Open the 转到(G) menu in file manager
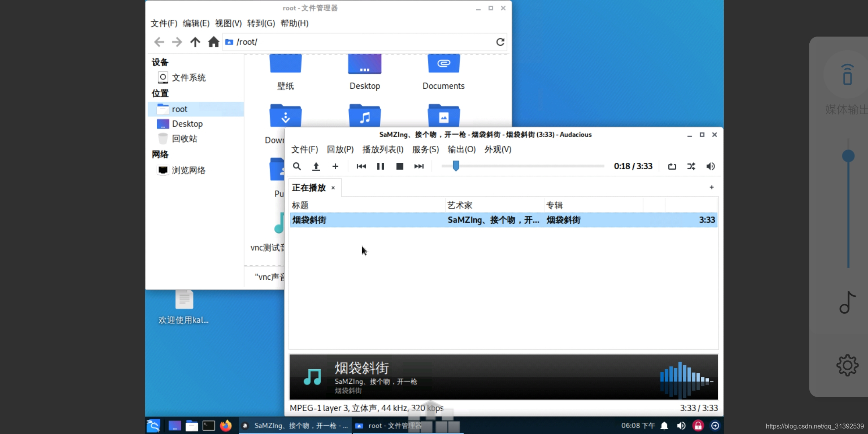Viewport: 868px width, 434px height. point(261,23)
